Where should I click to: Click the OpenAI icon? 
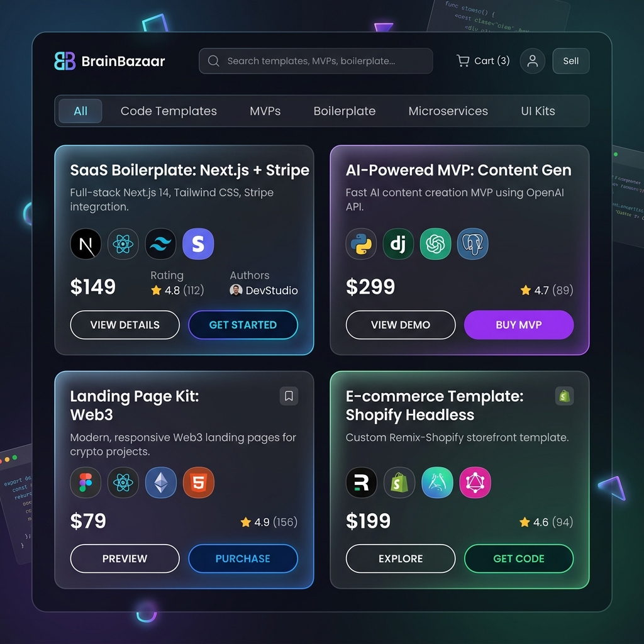click(x=435, y=244)
